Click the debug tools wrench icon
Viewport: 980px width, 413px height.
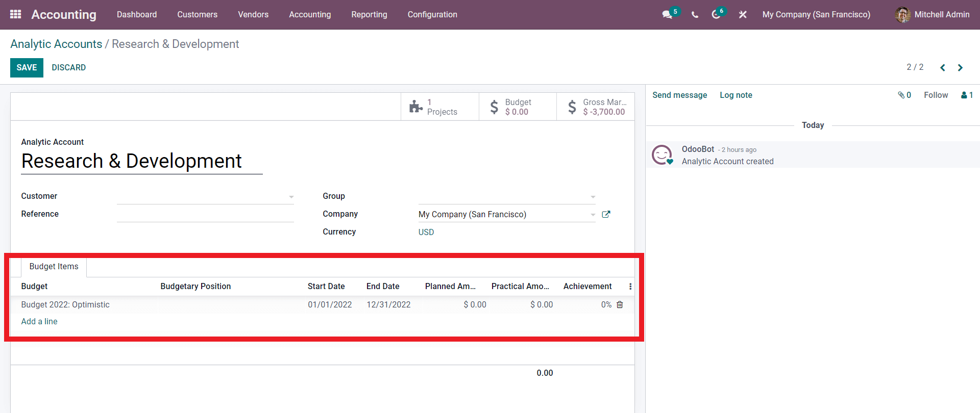pos(743,15)
